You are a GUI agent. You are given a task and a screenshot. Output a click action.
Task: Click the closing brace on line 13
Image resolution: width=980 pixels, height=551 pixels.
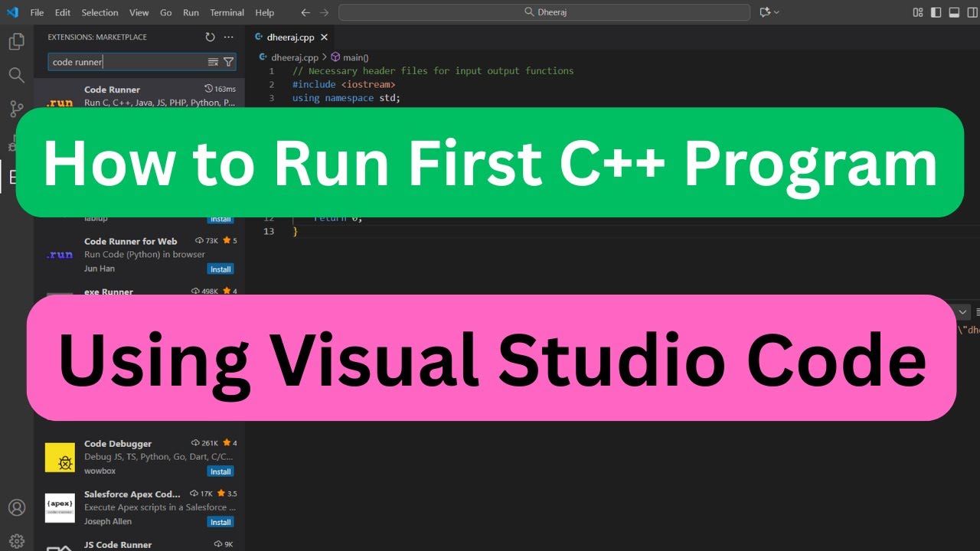pyautogui.click(x=296, y=231)
